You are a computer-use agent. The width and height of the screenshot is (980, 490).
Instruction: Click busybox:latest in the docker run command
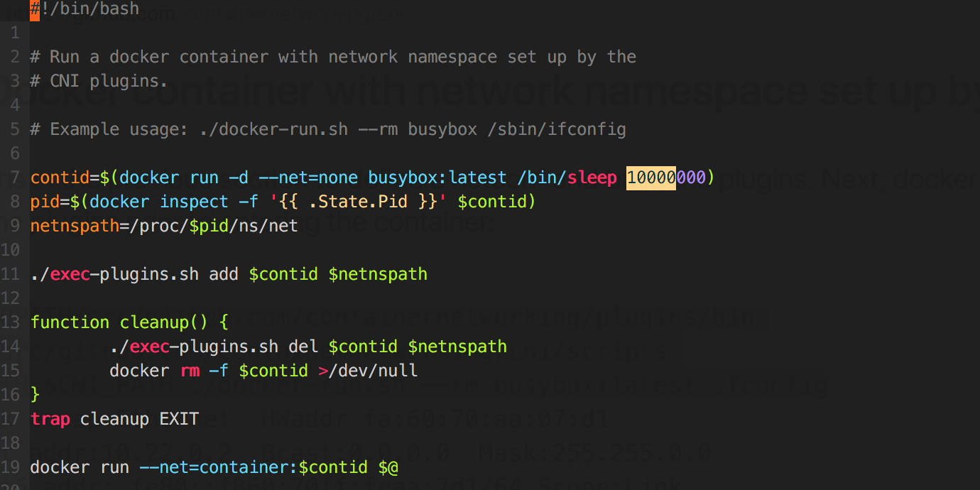click(x=437, y=178)
